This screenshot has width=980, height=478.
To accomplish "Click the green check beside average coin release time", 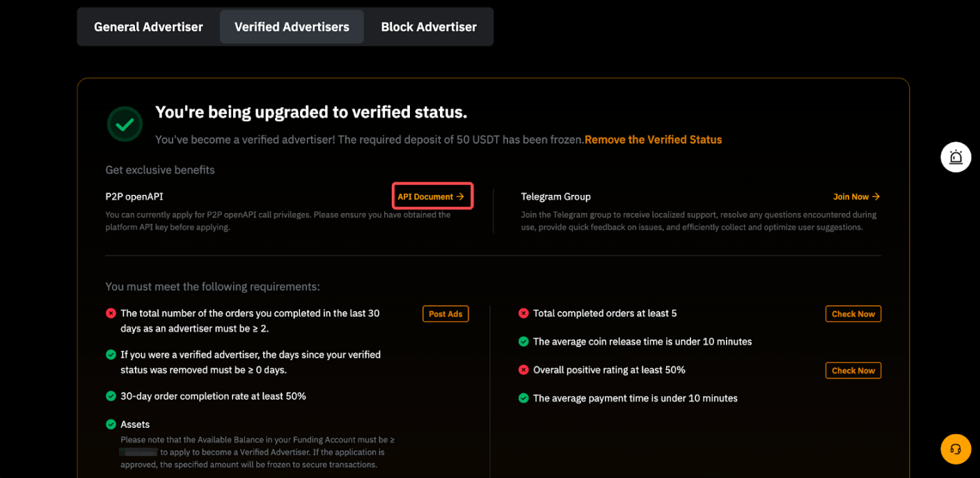I will (x=523, y=342).
